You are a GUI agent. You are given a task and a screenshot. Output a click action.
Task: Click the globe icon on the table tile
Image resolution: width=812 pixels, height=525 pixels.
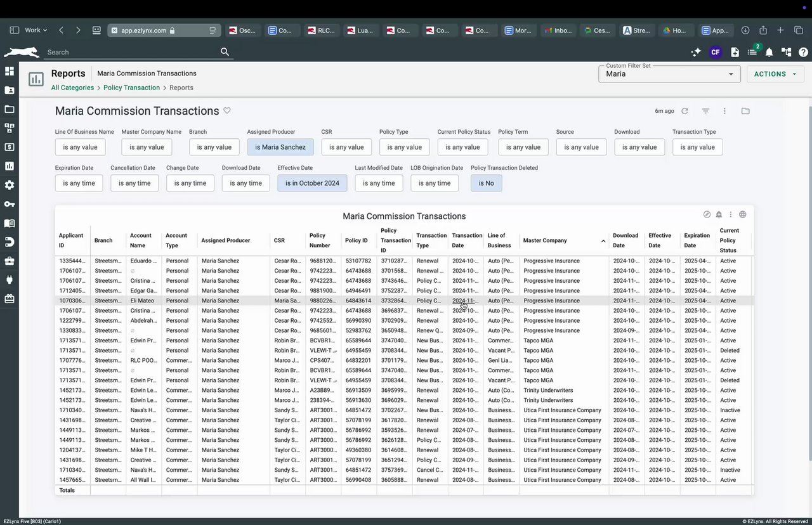tap(743, 214)
